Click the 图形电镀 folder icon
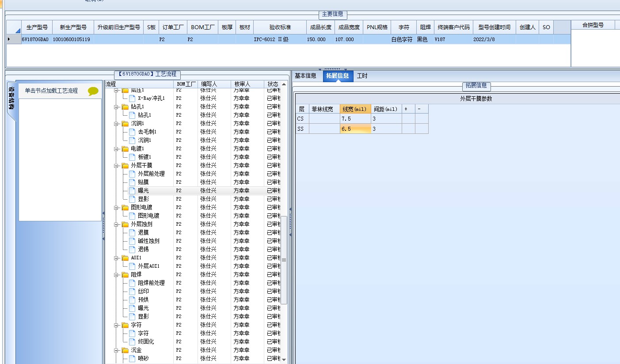The width and height of the screenshot is (620, 364). click(x=125, y=208)
